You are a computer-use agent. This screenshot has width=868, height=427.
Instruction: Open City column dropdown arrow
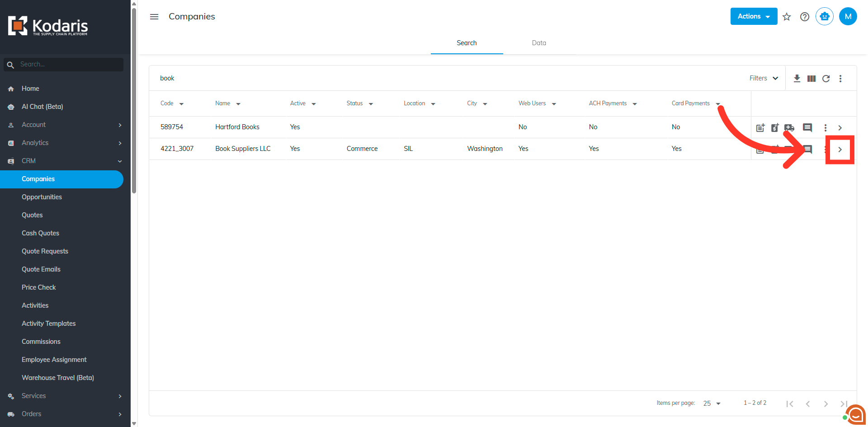[x=485, y=104]
